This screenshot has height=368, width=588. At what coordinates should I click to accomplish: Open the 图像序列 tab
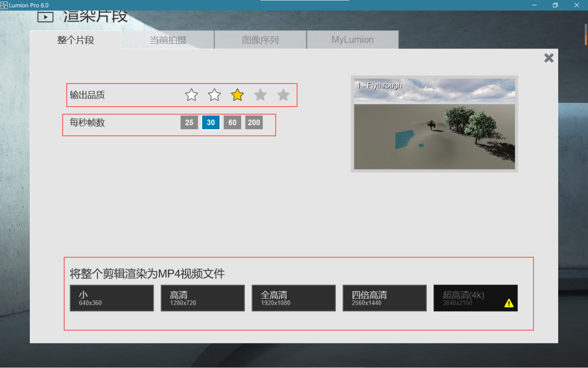tap(260, 40)
